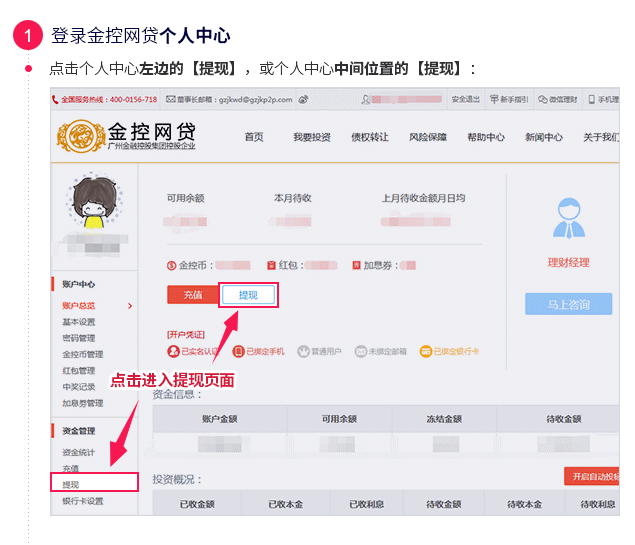
Task: Click the 微信理财 WeChat icon
Action: pyautogui.click(x=543, y=99)
